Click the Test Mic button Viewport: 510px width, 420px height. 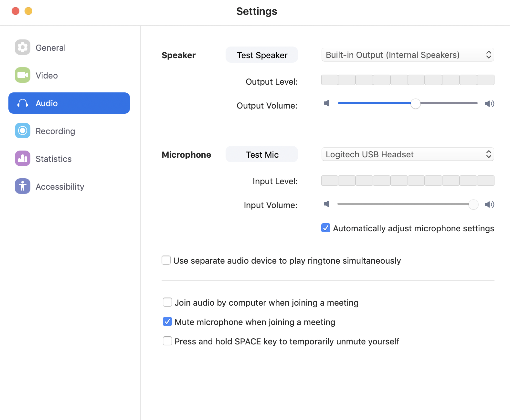click(x=262, y=154)
